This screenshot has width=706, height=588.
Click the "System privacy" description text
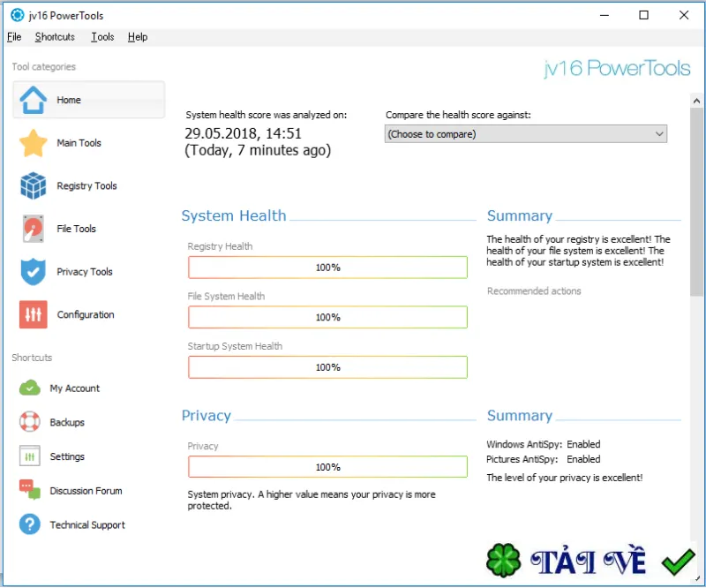312,500
